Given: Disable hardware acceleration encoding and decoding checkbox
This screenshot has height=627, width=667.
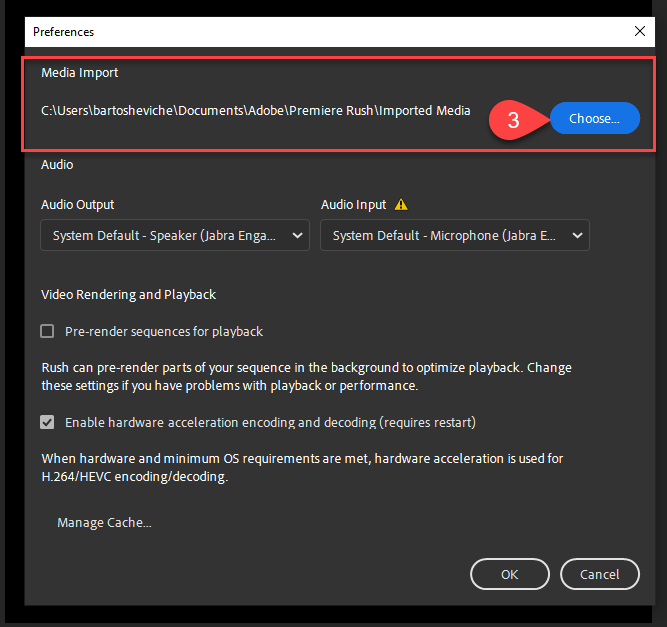Looking at the screenshot, I should tap(47, 422).
